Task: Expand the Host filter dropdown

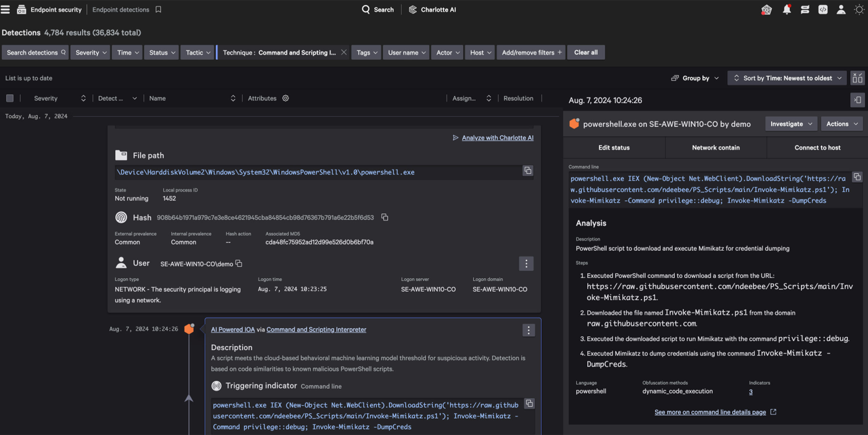Action: click(480, 53)
